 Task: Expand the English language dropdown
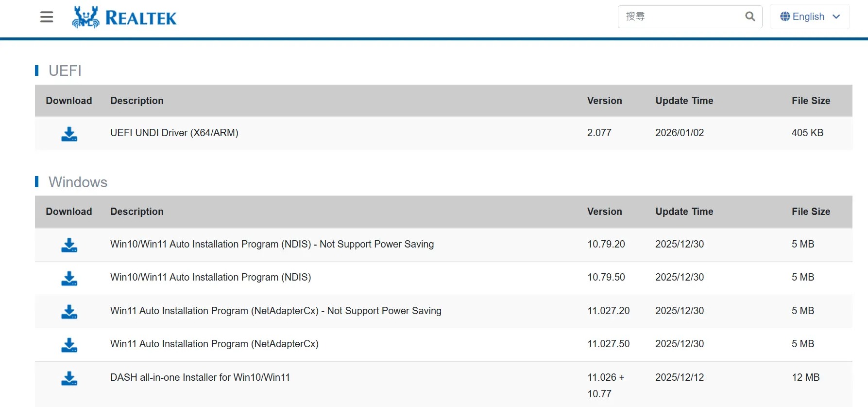coord(809,16)
